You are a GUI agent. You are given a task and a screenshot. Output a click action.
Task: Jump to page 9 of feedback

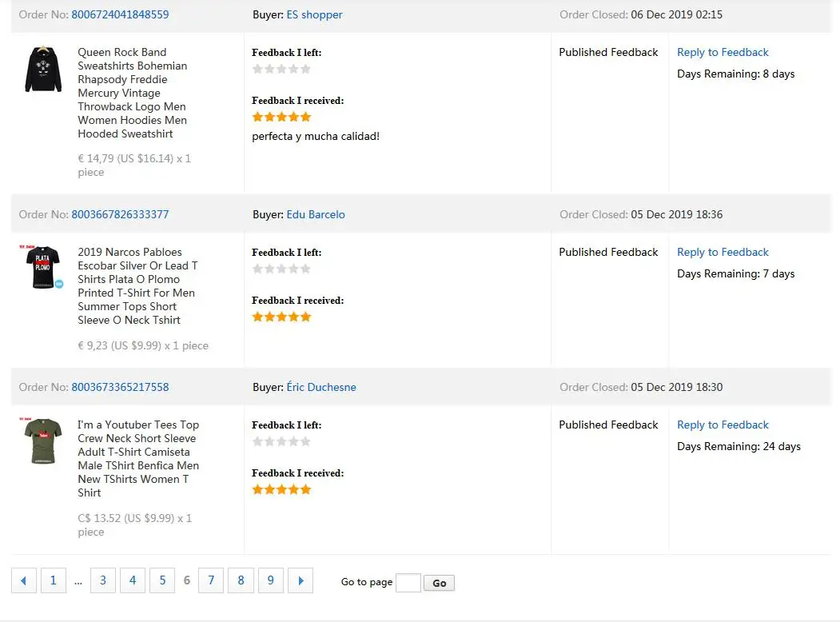(271, 581)
